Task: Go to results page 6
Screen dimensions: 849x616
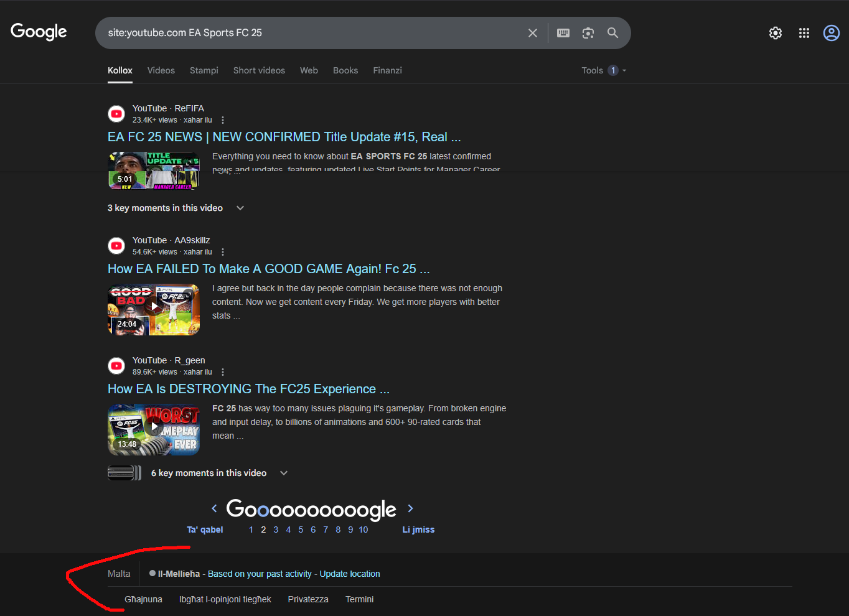Action: tap(313, 530)
